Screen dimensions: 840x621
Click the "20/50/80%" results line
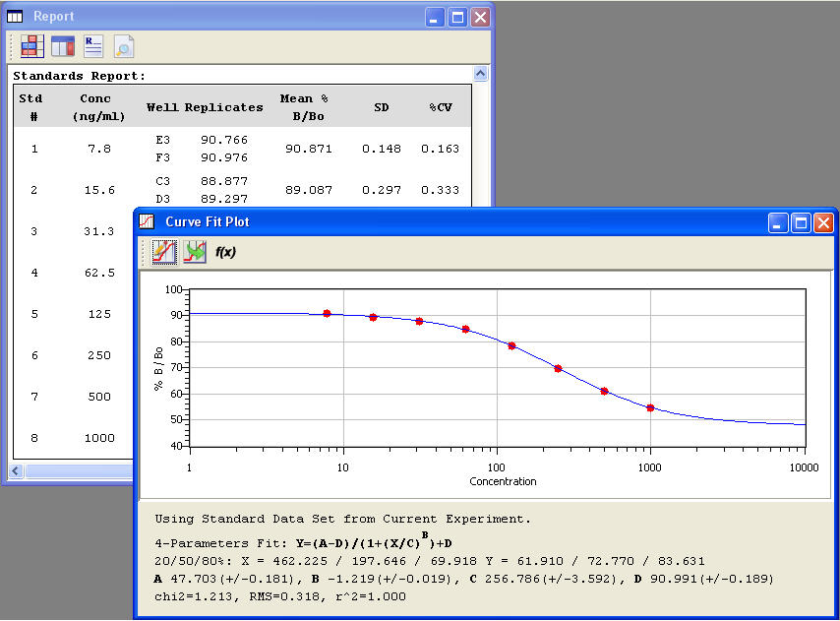430,561
